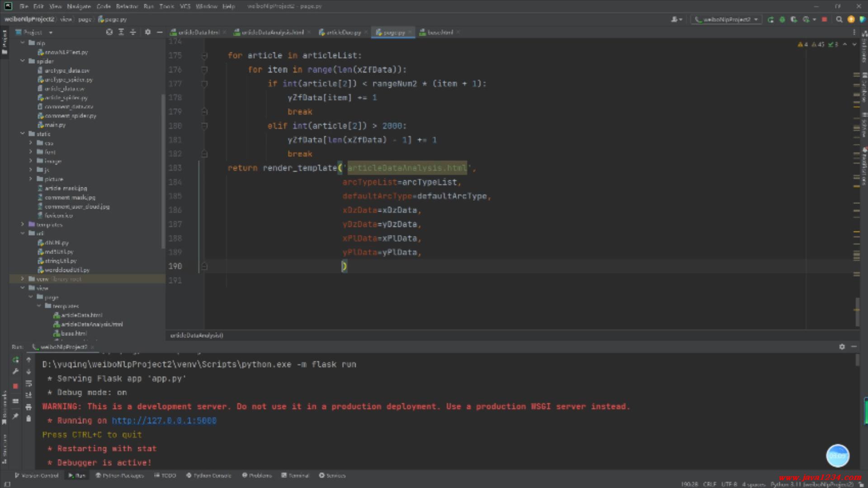Screen dimensions: 868x488
Task: Open the Navigate menu
Action: 79,6
